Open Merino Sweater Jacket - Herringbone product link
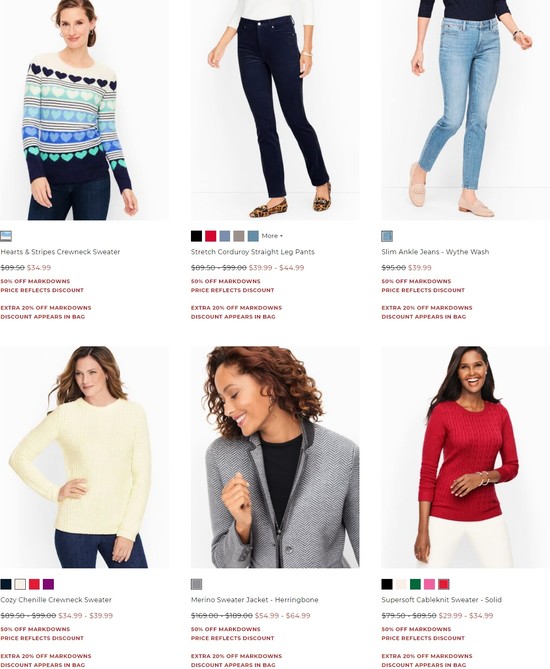Screen dimensions: 550x669 click(254, 599)
